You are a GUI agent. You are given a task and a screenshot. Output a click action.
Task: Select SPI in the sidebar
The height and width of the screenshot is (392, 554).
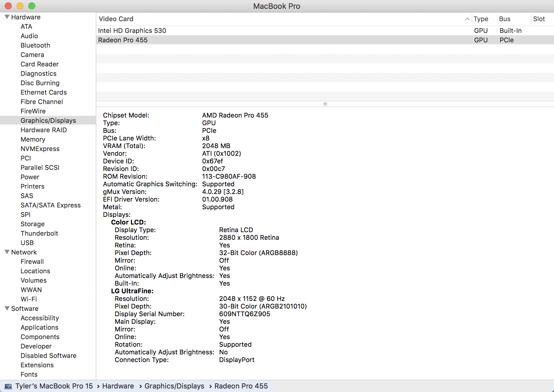[26, 215]
